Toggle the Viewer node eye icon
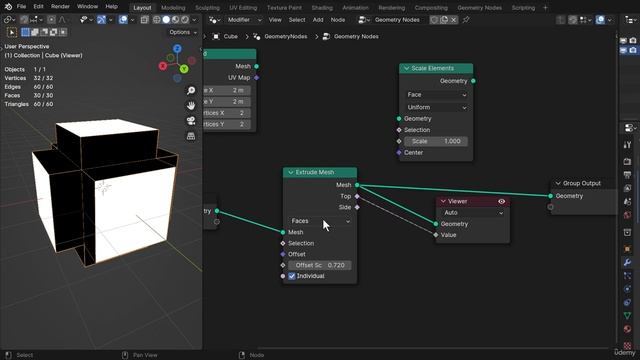This screenshot has width=640, height=360. 501,201
